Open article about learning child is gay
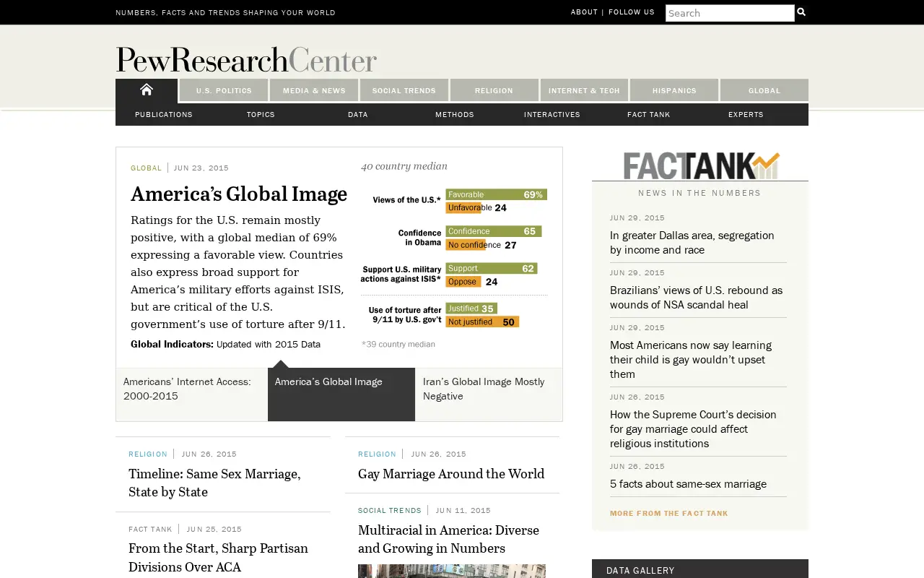The width and height of the screenshot is (924, 578). [691, 360]
